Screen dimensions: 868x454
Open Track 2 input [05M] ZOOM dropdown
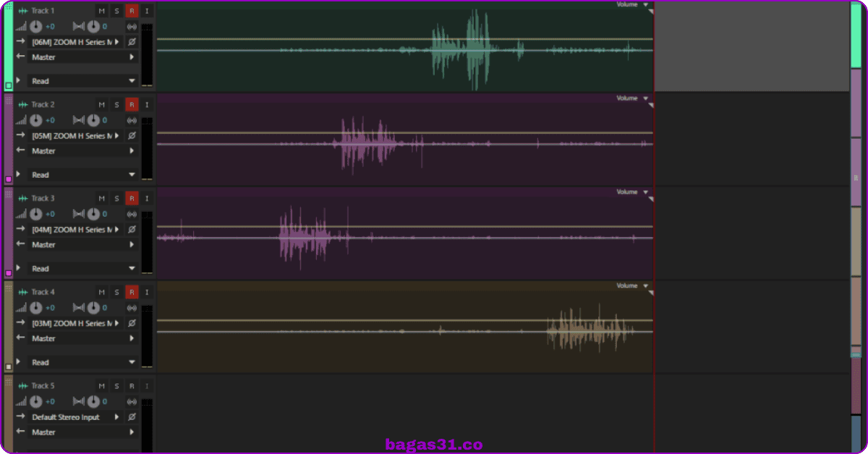tap(75, 136)
